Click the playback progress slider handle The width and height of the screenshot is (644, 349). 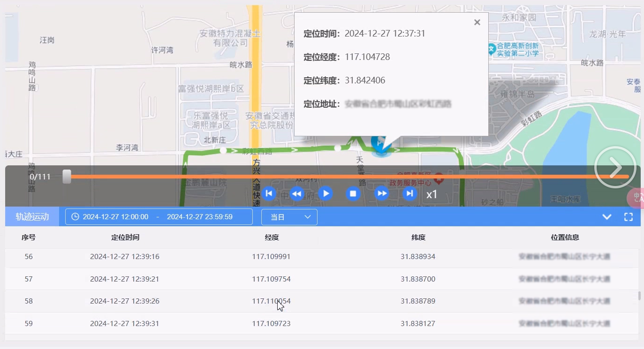pos(67,177)
